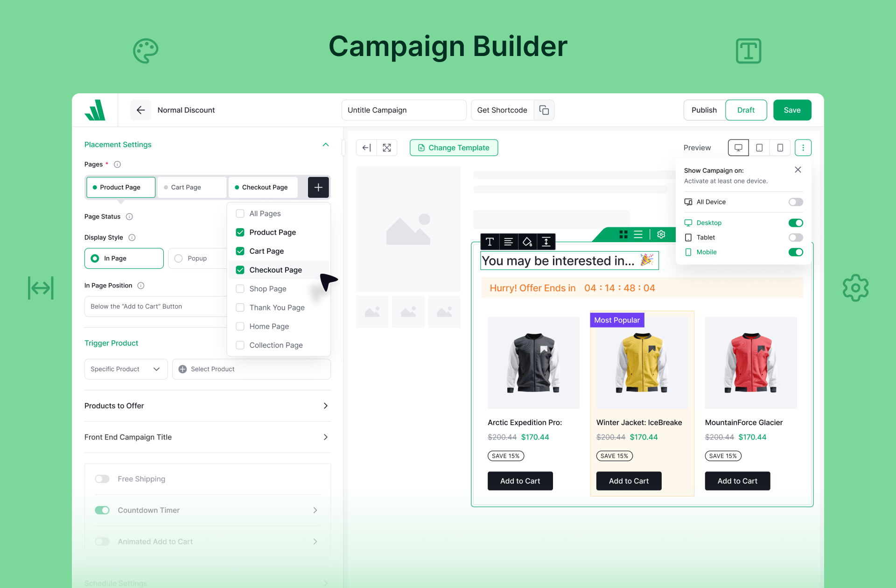Image resolution: width=896 pixels, height=588 pixels.
Task: Open the In Page Position dropdown
Action: pos(155,307)
